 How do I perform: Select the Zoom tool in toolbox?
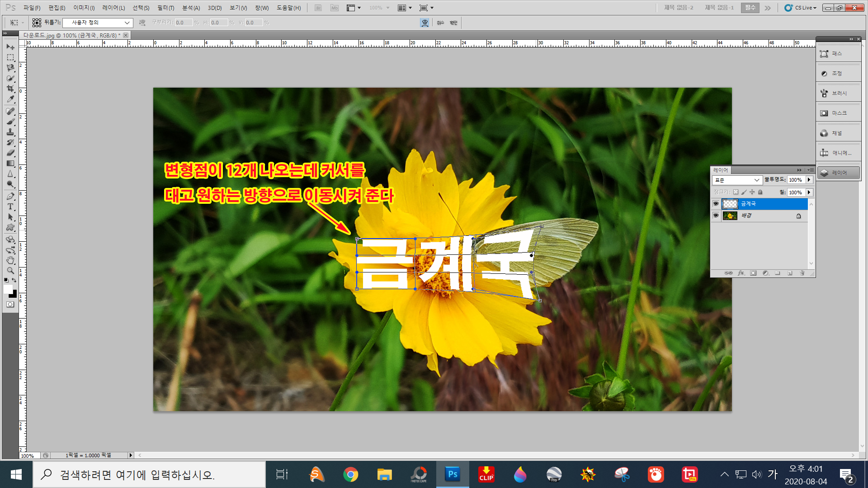[10, 271]
